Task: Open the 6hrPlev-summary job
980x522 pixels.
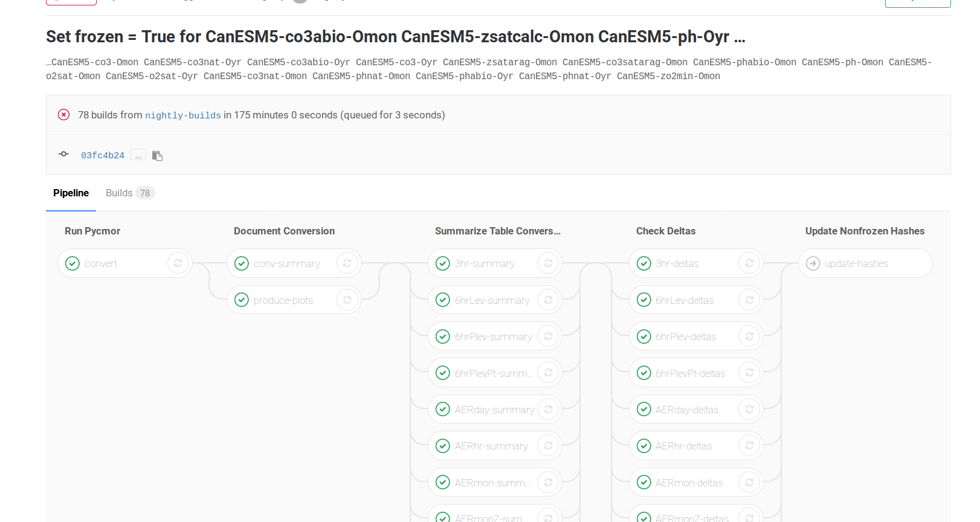Action: (x=493, y=337)
